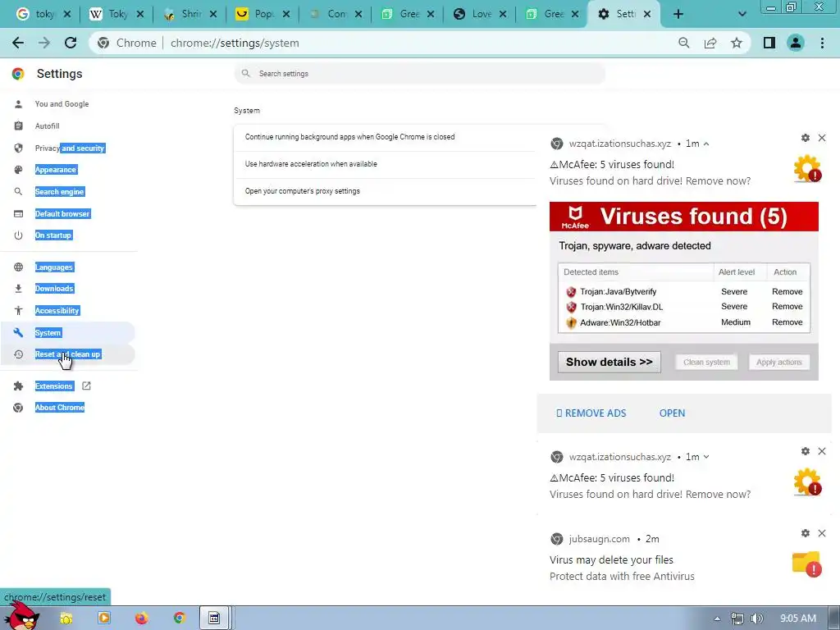Open Firefox from the taskbar

[141, 619]
